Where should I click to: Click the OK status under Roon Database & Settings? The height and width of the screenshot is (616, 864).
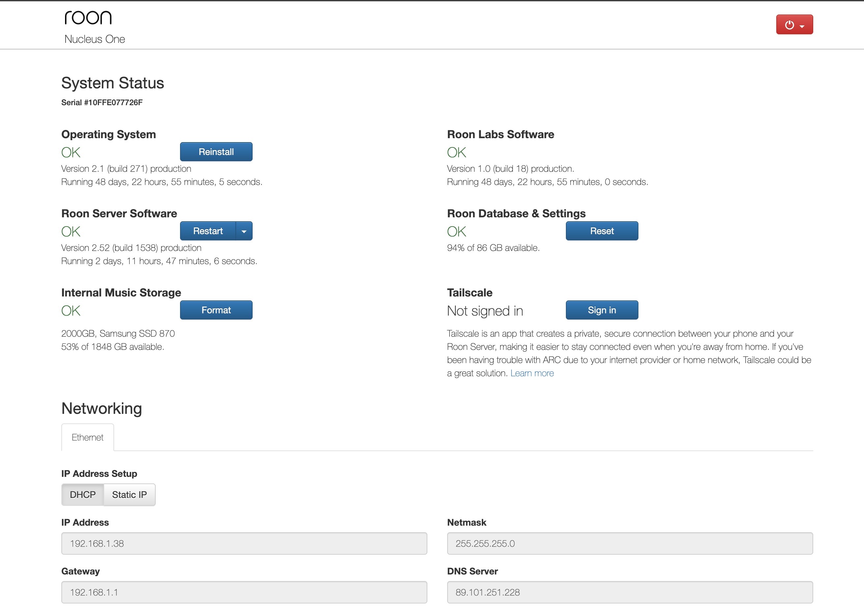point(457,232)
